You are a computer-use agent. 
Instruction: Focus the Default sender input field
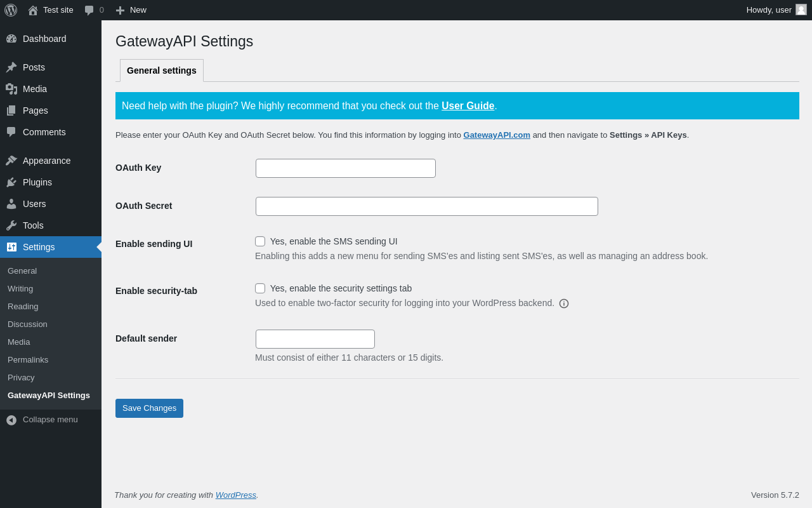point(315,339)
